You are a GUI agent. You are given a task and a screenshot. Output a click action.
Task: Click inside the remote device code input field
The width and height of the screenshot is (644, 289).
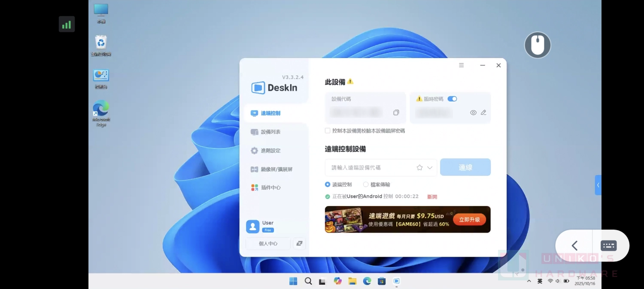point(369,167)
